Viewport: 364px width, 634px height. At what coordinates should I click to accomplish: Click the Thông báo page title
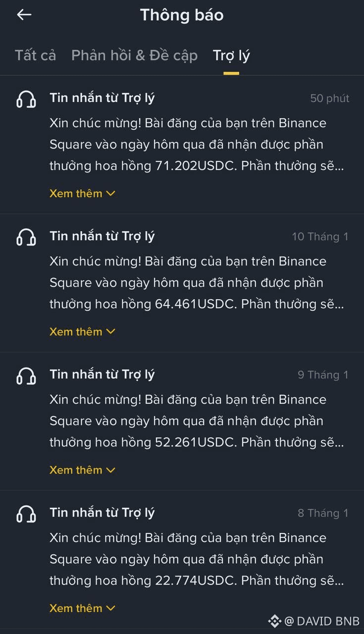[x=182, y=15]
